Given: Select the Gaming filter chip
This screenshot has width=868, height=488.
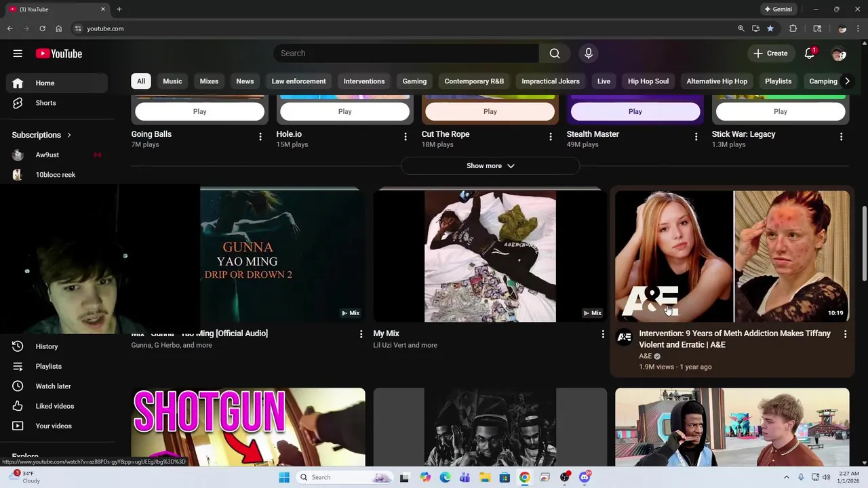Looking at the screenshot, I should pyautogui.click(x=414, y=81).
